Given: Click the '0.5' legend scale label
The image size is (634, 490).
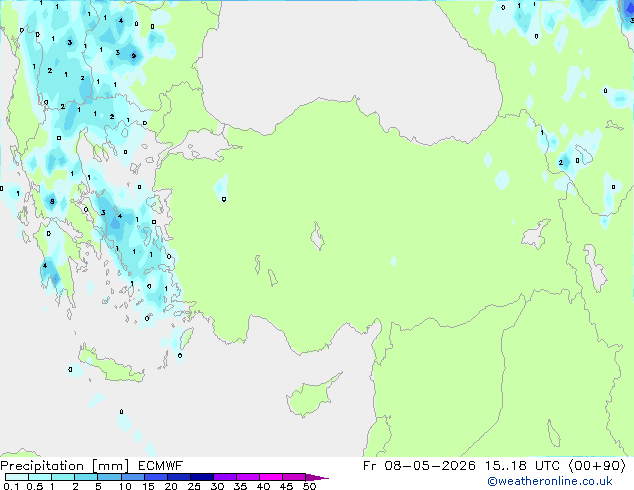Looking at the screenshot, I should [34, 486].
